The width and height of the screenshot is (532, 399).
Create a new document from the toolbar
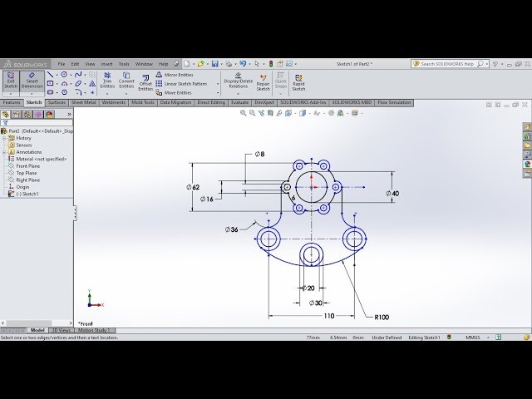pos(186,64)
